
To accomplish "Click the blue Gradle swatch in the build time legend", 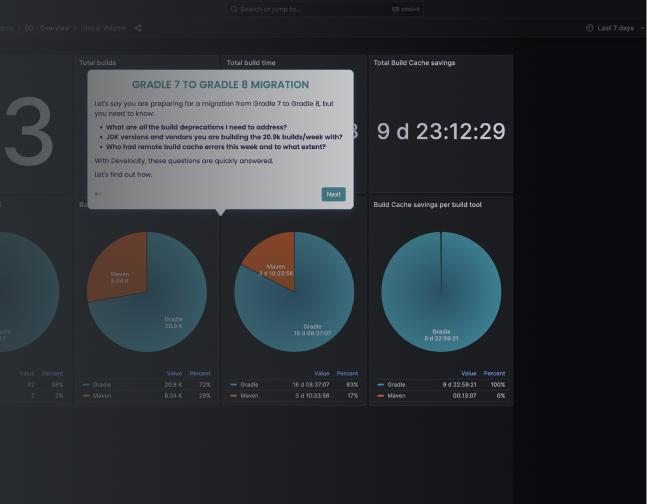I will point(233,385).
